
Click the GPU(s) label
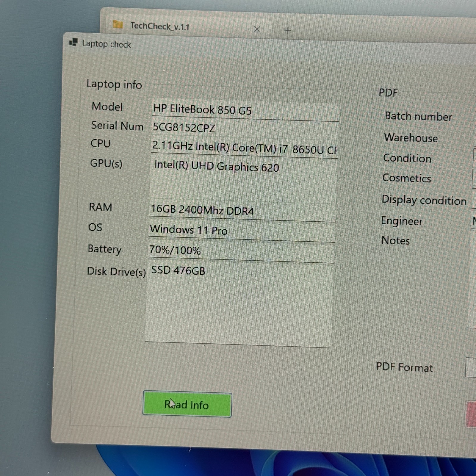pos(106,164)
